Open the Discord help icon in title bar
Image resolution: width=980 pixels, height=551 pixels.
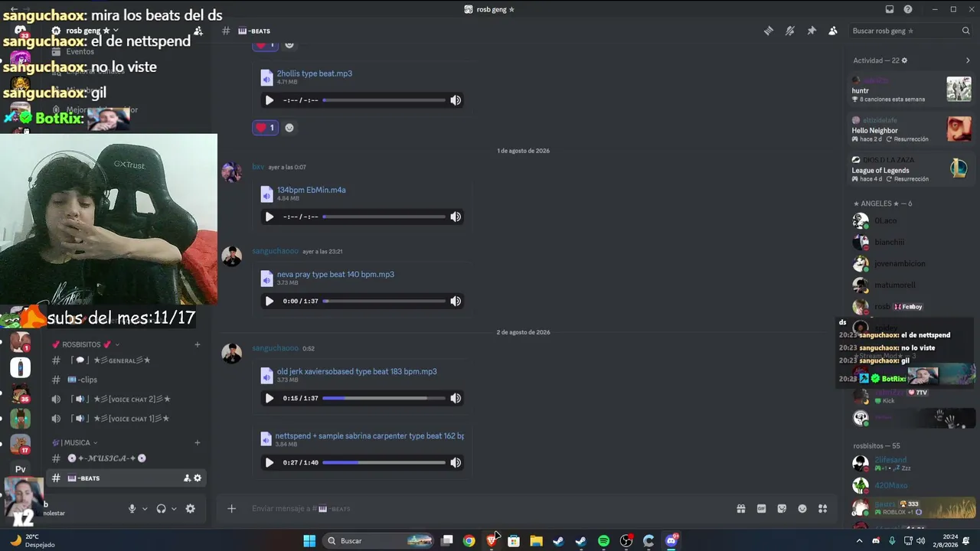pyautogui.click(x=908, y=9)
